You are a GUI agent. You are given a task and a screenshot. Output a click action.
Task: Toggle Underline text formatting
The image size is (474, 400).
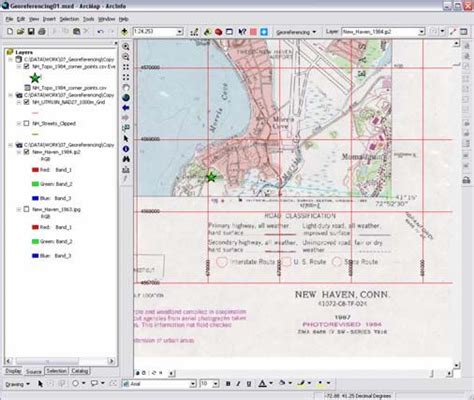click(x=249, y=384)
